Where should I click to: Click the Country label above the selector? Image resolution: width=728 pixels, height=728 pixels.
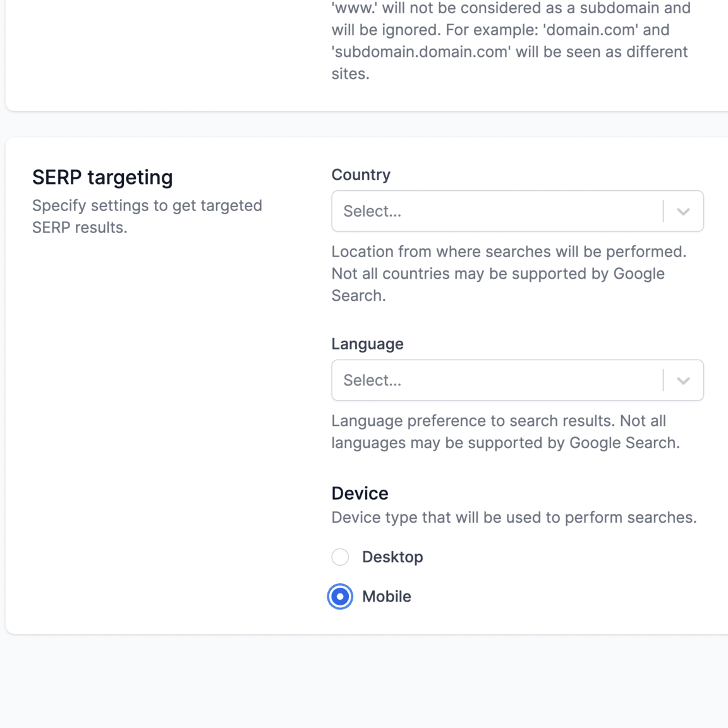click(x=361, y=174)
